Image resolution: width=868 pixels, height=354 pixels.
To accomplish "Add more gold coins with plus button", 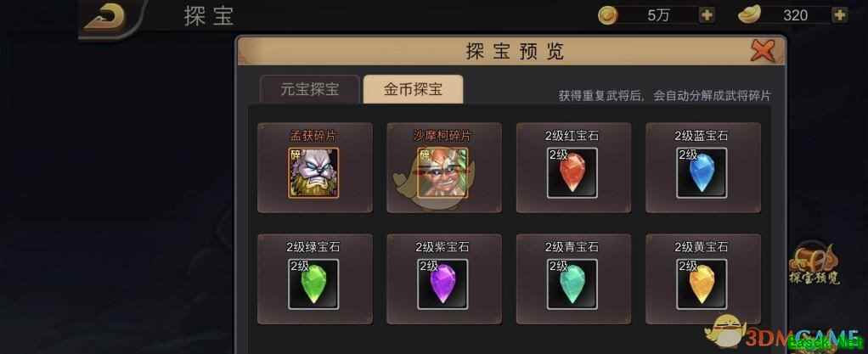I will click(x=707, y=15).
